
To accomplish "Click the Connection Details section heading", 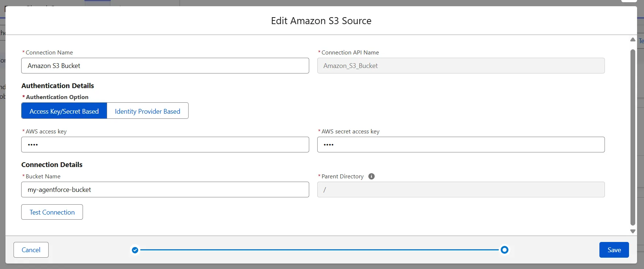I will point(52,165).
